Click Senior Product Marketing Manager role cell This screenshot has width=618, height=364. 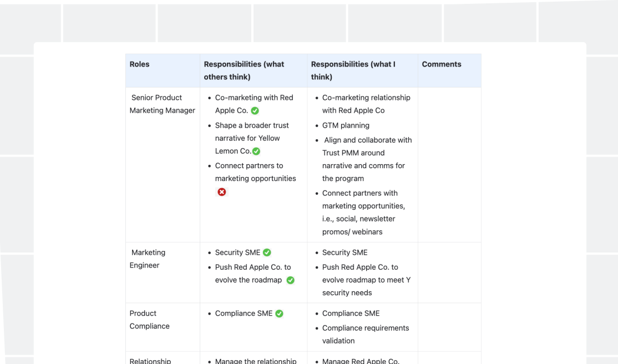point(163,165)
